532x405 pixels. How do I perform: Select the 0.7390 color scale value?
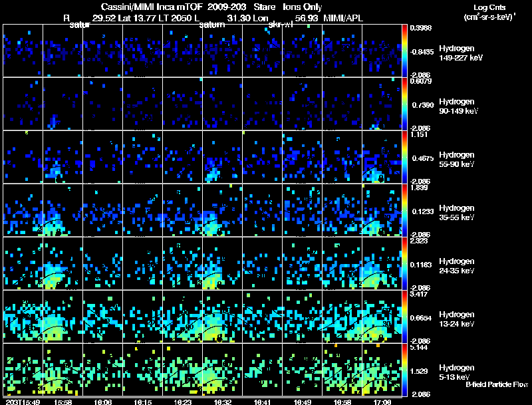pos(423,105)
